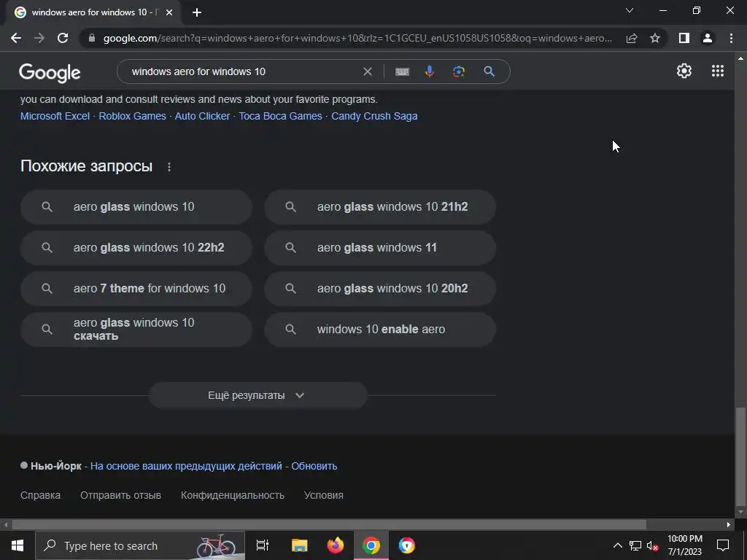Start voice search with the microphone icon
Image resolution: width=747 pixels, height=560 pixels.
click(429, 71)
